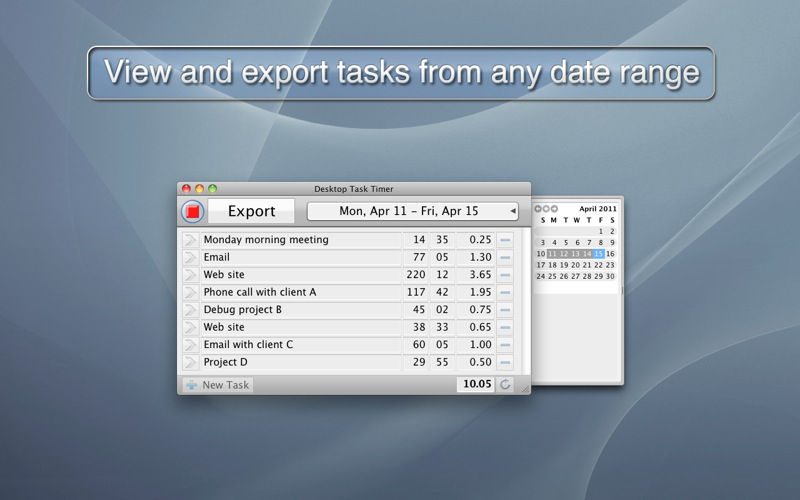Click the 42 seconds value in Phone call row

tap(442, 292)
